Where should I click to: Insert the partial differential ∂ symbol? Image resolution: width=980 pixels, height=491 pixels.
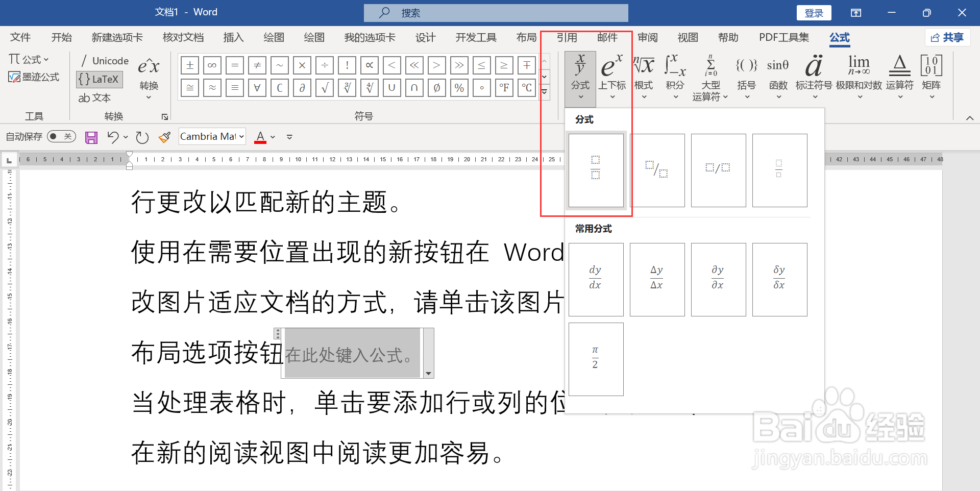click(x=302, y=88)
